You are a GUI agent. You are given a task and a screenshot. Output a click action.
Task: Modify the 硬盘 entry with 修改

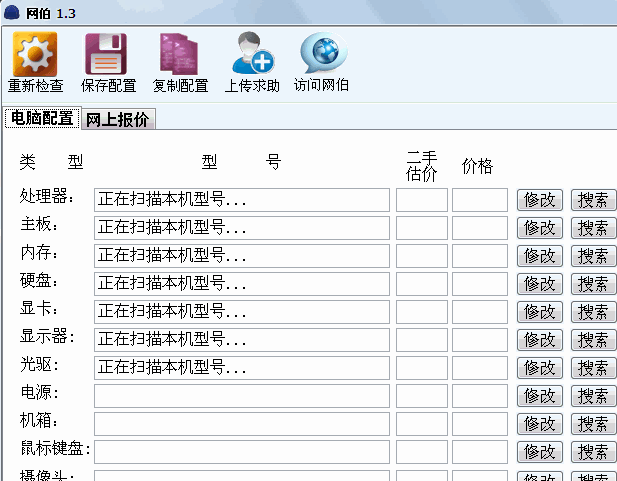pyautogui.click(x=540, y=284)
